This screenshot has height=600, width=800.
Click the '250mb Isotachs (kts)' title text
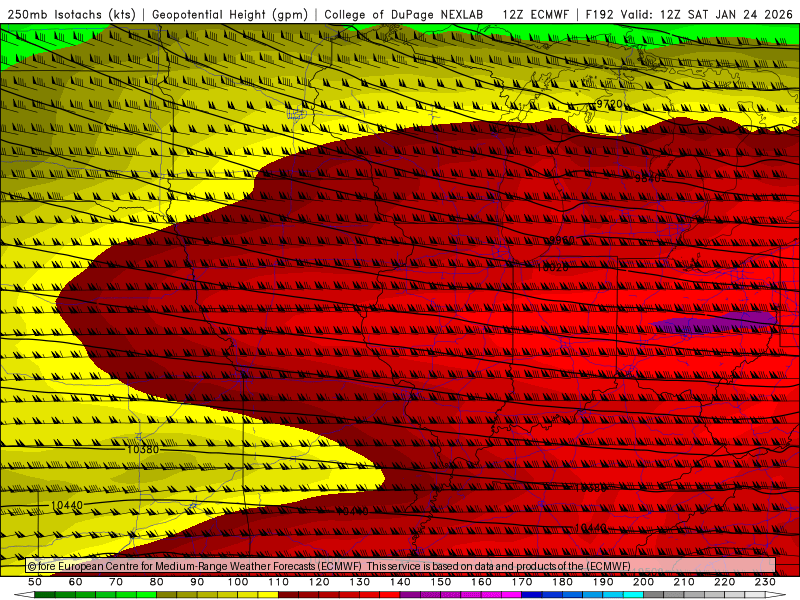coord(71,15)
